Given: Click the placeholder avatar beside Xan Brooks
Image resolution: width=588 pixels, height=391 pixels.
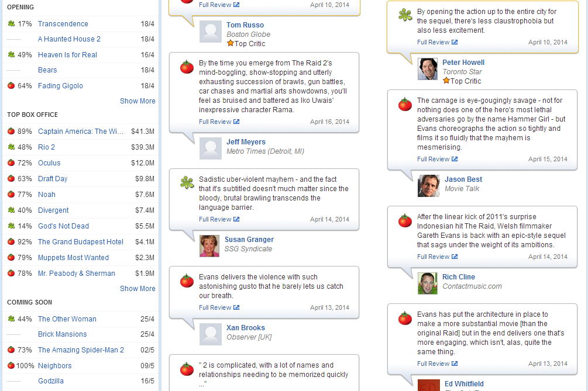Looking at the screenshot, I should coord(211,334).
